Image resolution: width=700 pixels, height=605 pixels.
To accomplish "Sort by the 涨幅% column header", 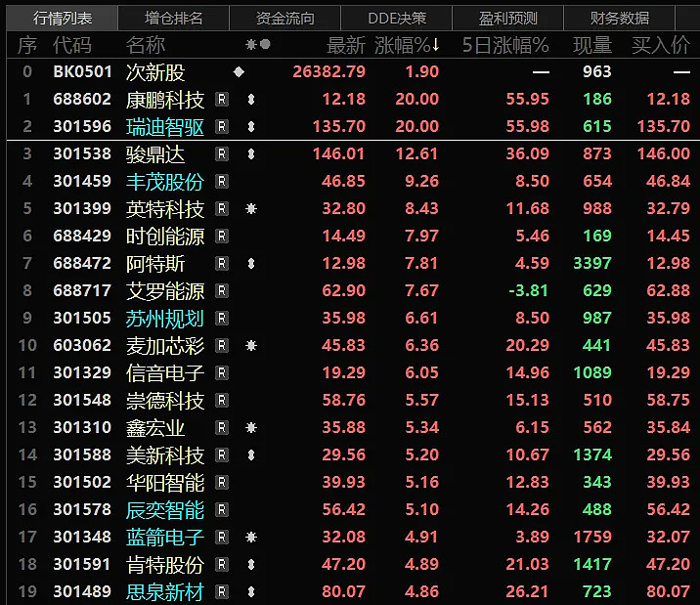I will (407, 45).
